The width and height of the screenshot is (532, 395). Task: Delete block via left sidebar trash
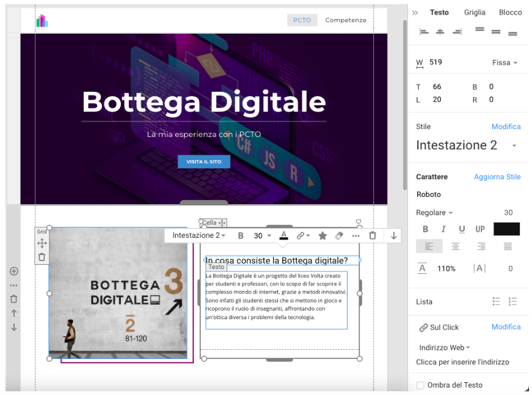pos(14,299)
